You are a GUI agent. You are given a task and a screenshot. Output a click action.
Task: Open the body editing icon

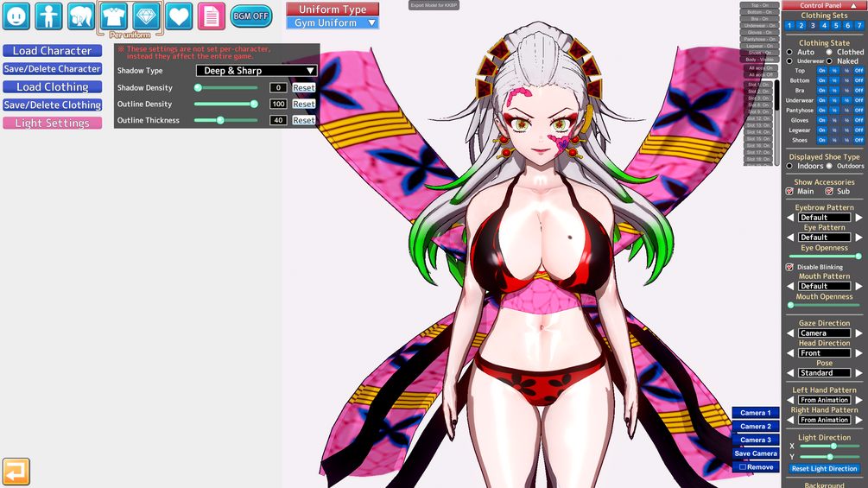pyautogui.click(x=48, y=16)
